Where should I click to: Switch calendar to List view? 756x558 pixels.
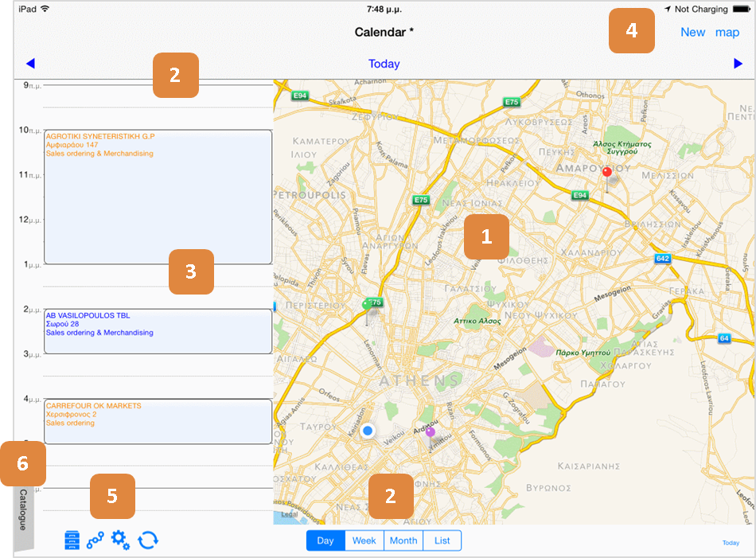(x=442, y=540)
